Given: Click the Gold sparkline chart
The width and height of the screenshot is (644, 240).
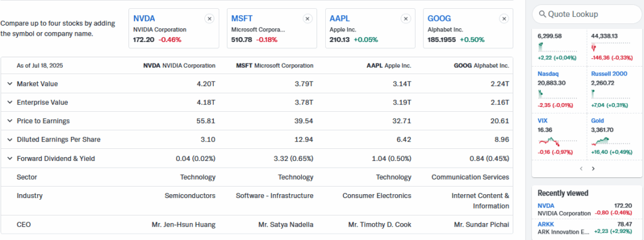Looking at the screenshot, I should click(x=611, y=141).
